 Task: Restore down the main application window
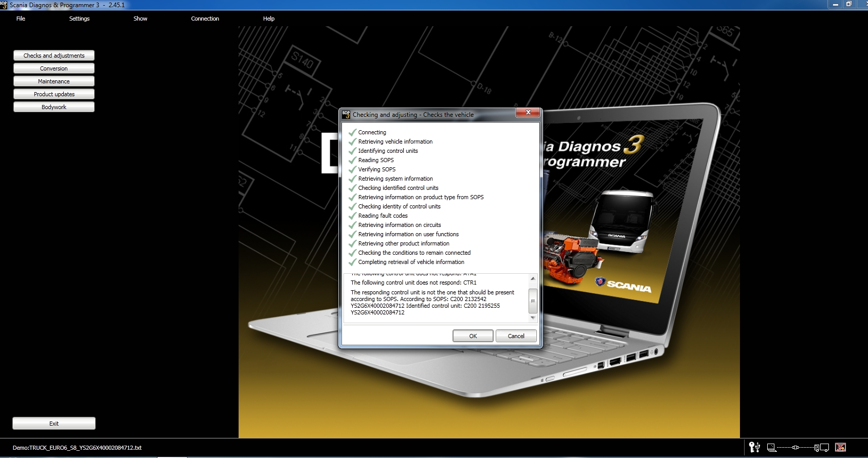849,4
